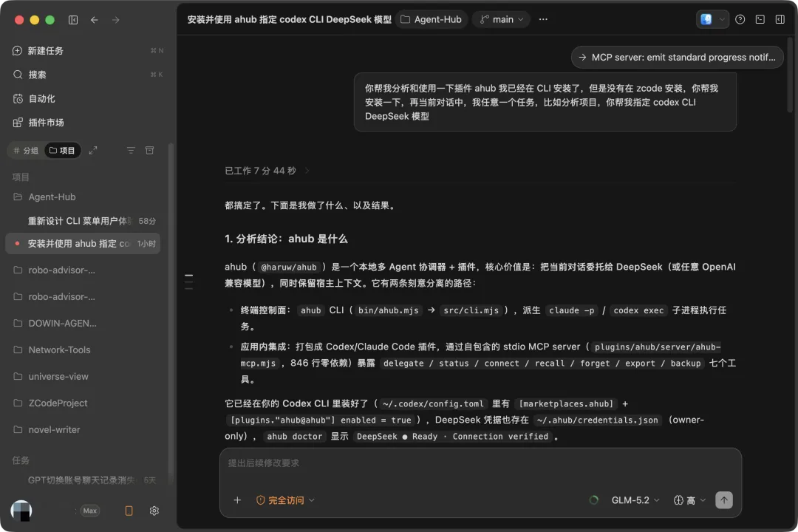Expand the 已工作 7 分 44 秒 details
798x532 pixels.
click(267, 171)
